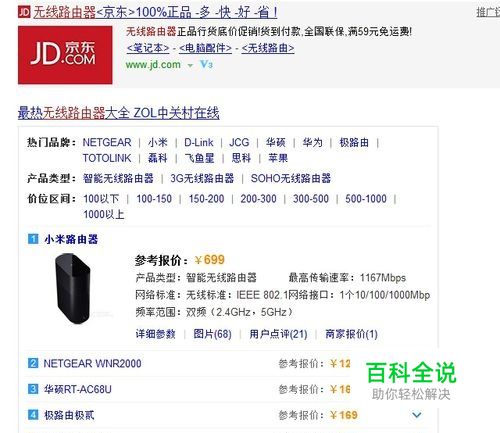Expand the chevron on the 极路由极贰 row
500x433 pixels.
(417, 415)
